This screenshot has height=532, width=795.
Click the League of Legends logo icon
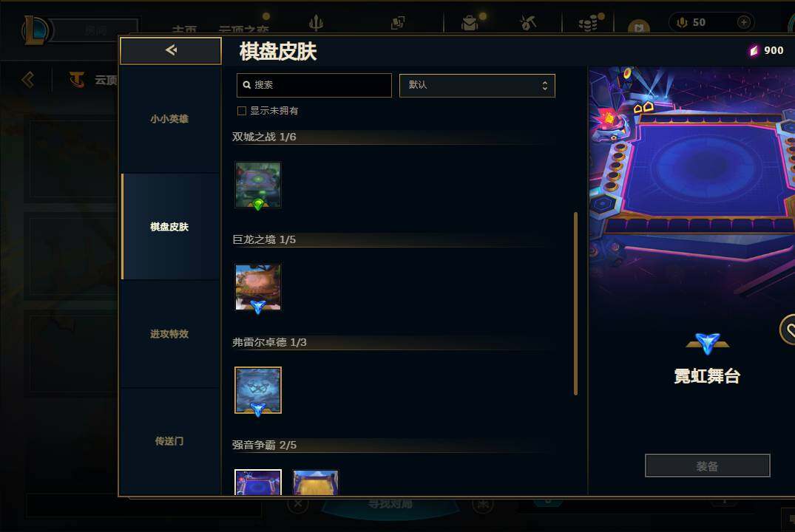pos(35,30)
